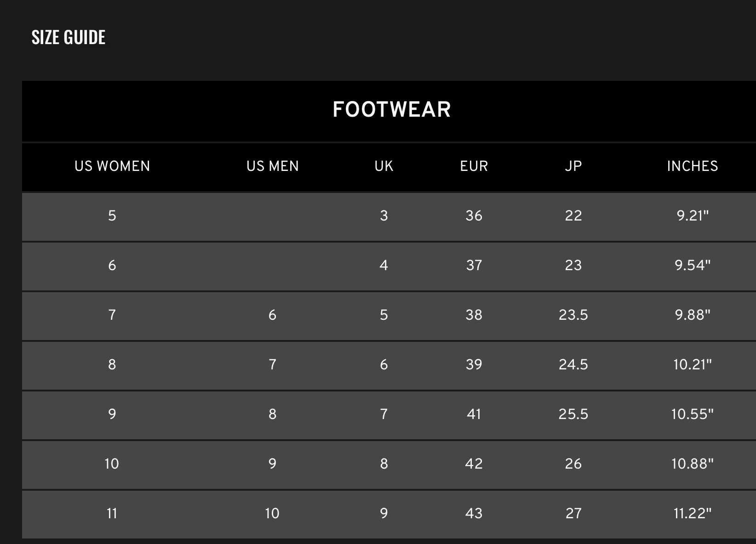Select the US WOMEN column header
This screenshot has width=756, height=544.
pos(112,166)
